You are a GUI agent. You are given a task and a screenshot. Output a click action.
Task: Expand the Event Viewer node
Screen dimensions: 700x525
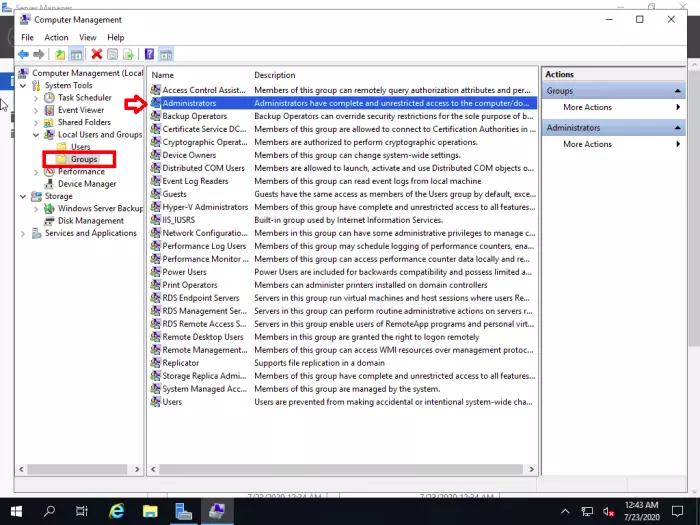pyautogui.click(x=36, y=110)
